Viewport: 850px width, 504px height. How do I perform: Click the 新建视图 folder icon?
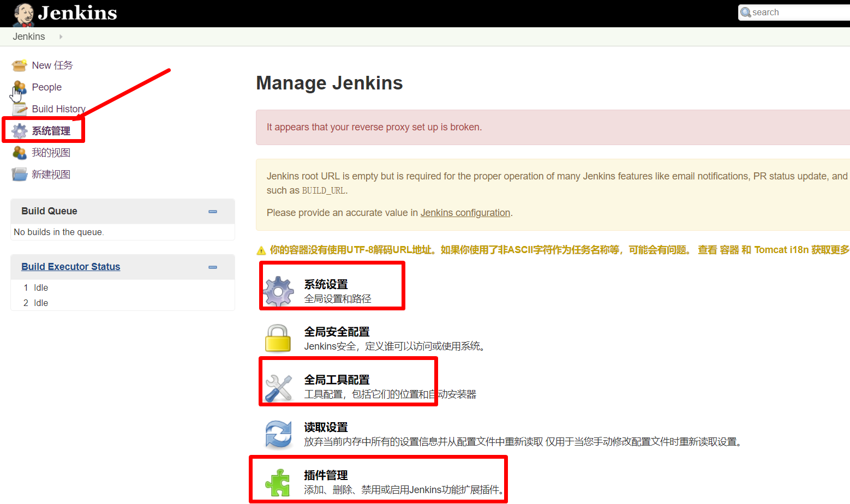(x=20, y=175)
